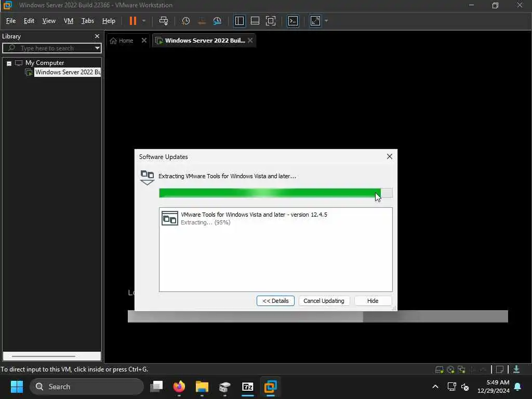Open the Task View taskbar icon
The width and height of the screenshot is (532, 399).
156,387
